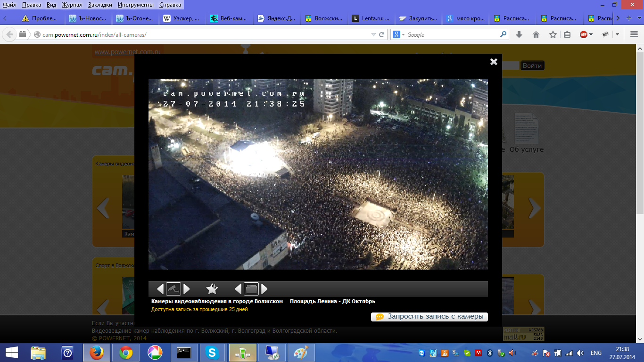Image resolution: width=644 pixels, height=362 pixels.
Task: Go to the Firefox home page
Action: point(536,34)
